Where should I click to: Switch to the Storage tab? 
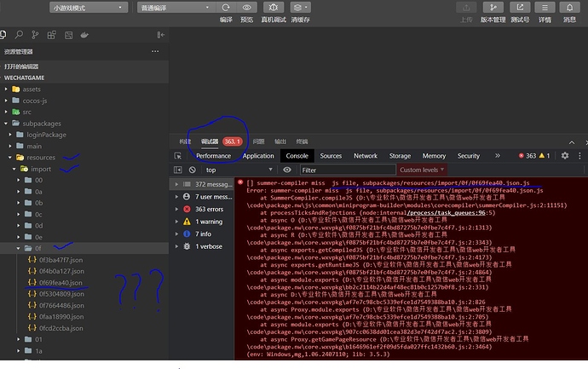click(x=400, y=156)
